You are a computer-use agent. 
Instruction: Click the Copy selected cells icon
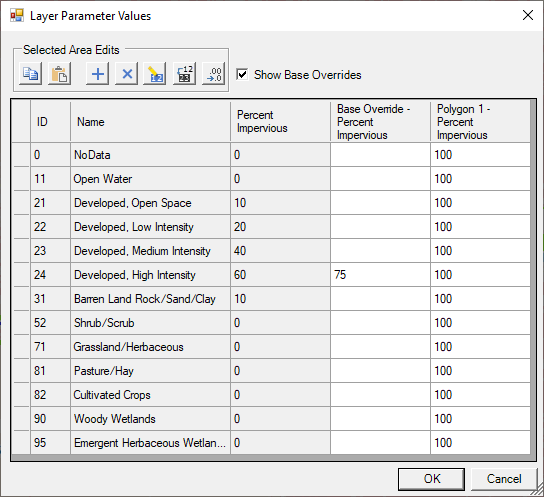tap(31, 74)
